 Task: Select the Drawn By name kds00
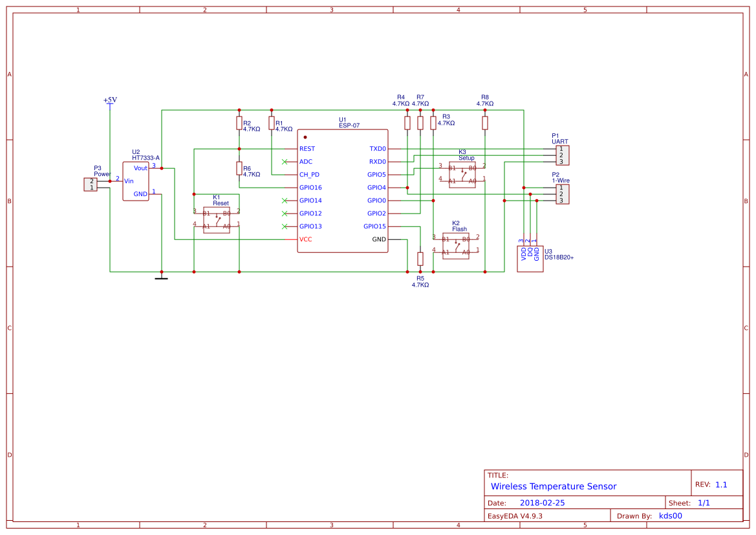pos(671,516)
